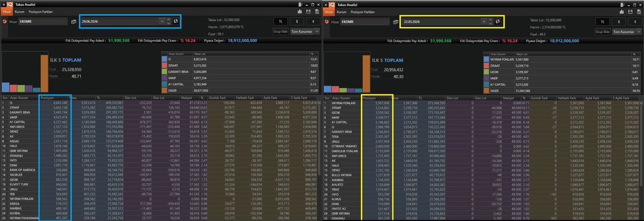
Task: Click Grup Ekle button in the 22.05.2026 window
Action: (x=603, y=32)
